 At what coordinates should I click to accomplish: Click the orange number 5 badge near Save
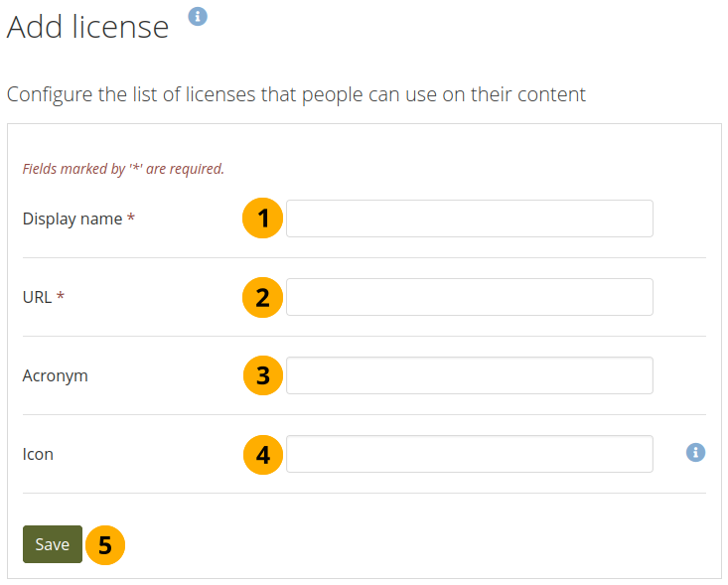pyautogui.click(x=105, y=544)
